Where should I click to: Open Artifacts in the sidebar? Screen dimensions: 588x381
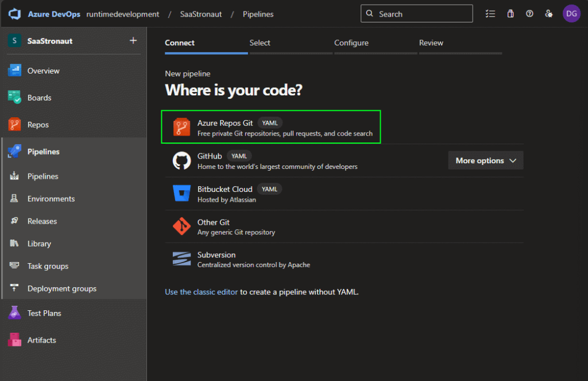click(41, 340)
